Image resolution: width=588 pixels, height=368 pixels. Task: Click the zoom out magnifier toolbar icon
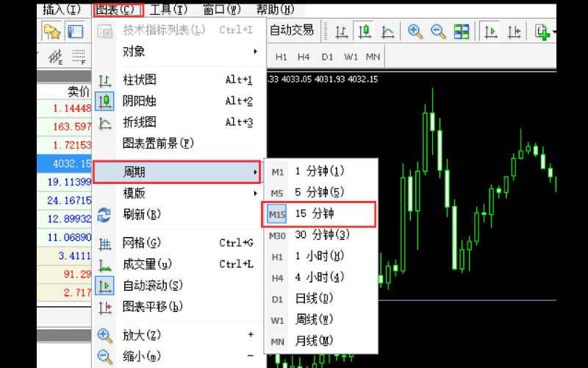[x=438, y=32]
